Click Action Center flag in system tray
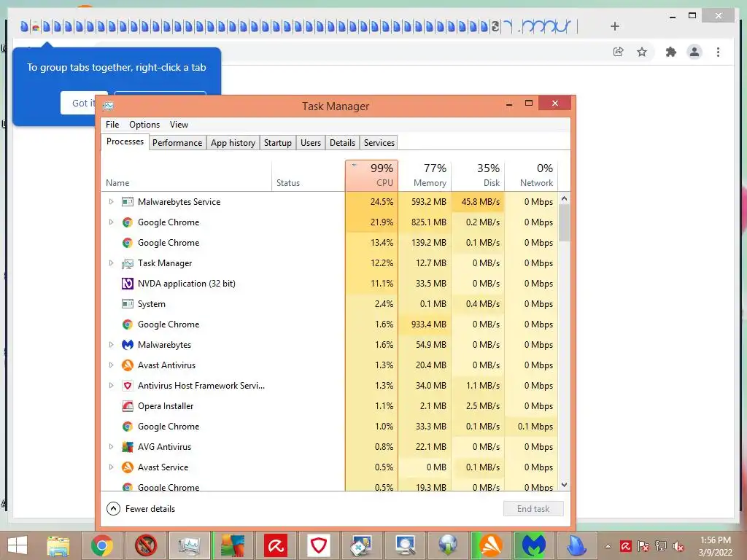747x560 pixels. coord(643,546)
